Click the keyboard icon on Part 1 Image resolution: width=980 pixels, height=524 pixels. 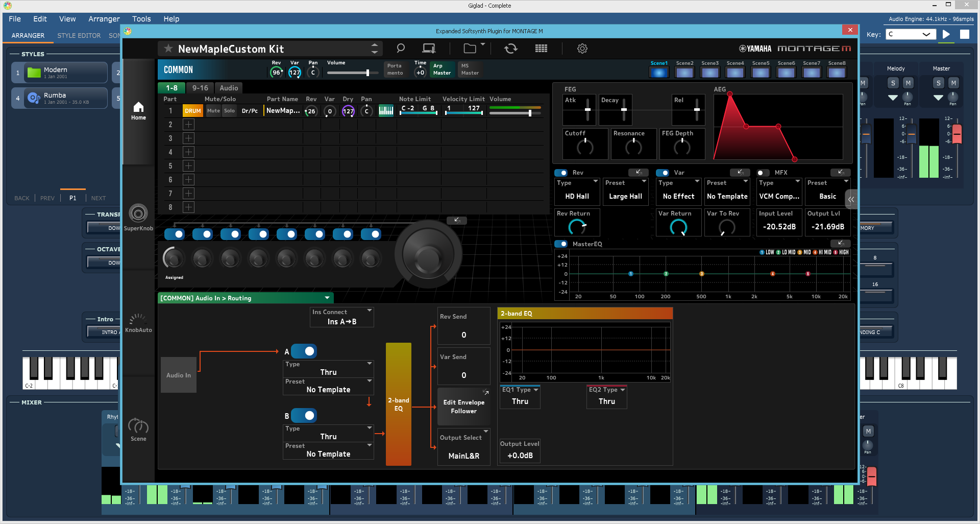click(x=386, y=111)
